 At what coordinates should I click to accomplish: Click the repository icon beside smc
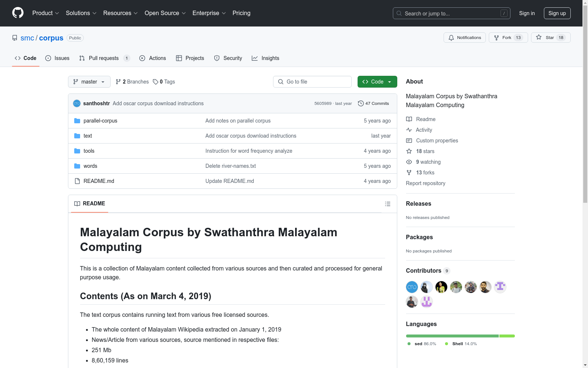point(15,38)
